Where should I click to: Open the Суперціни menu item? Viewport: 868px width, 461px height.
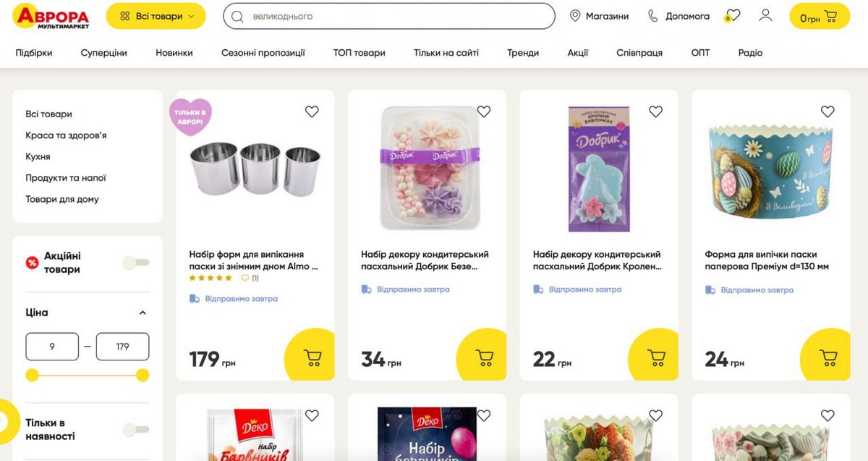pos(103,53)
